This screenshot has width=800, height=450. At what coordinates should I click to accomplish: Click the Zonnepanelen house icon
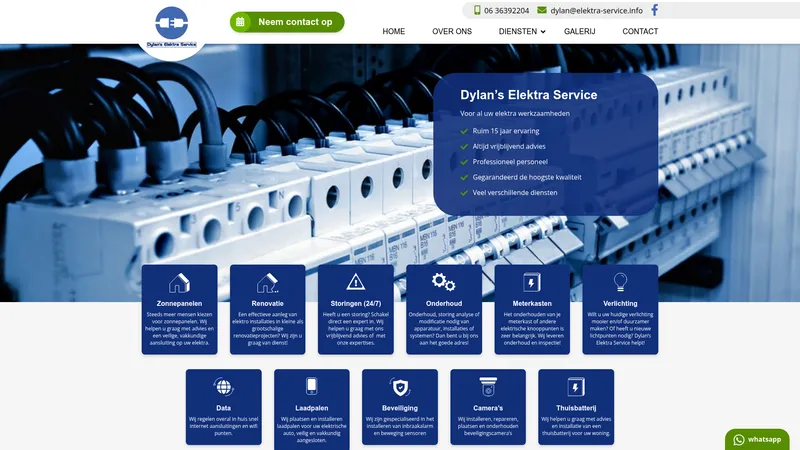(179, 283)
